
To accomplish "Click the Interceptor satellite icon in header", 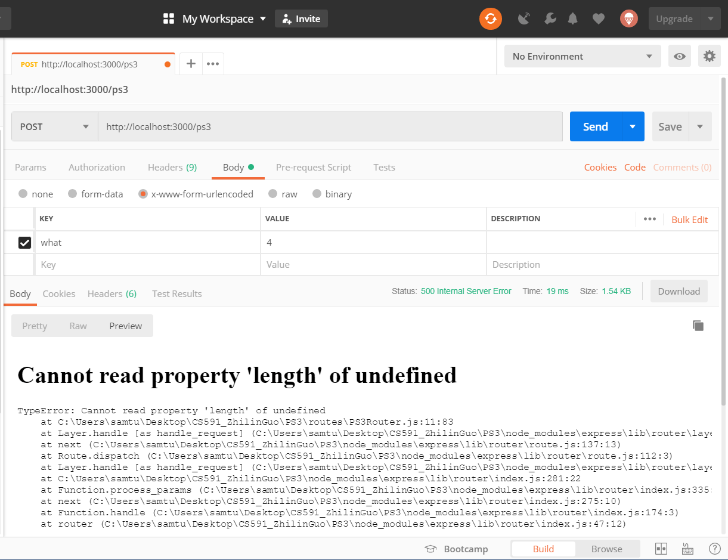I will point(524,18).
